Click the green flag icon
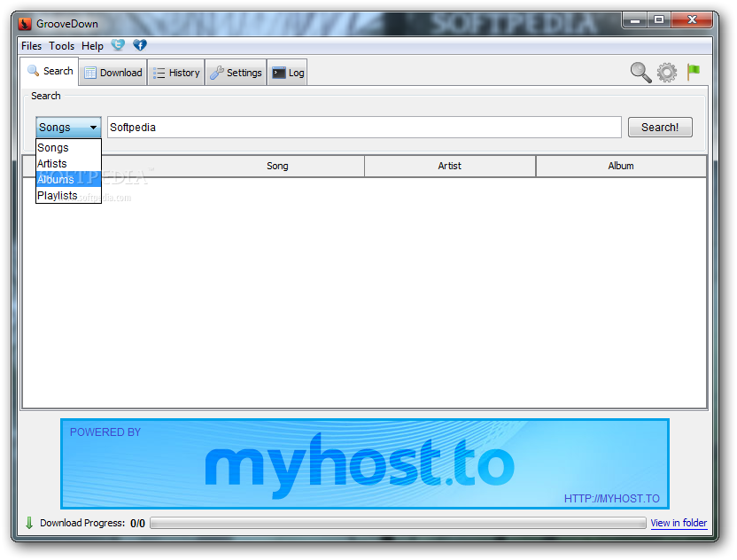The width and height of the screenshot is (737, 560). pos(694,72)
